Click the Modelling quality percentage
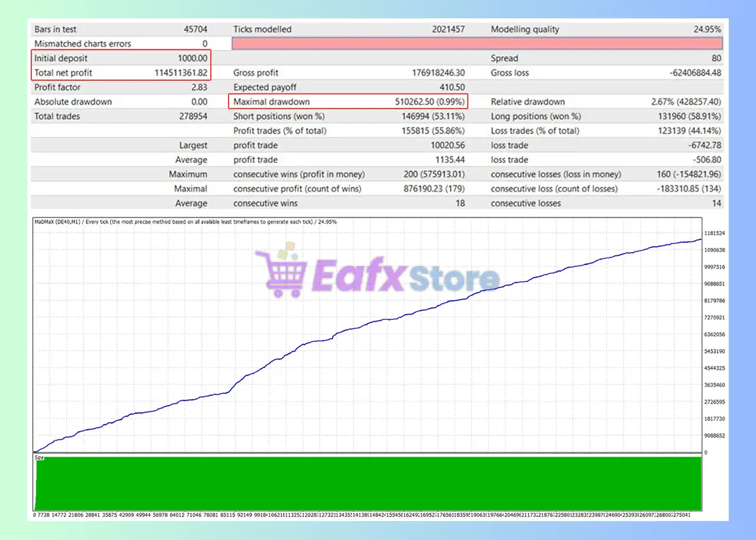 coord(707,30)
